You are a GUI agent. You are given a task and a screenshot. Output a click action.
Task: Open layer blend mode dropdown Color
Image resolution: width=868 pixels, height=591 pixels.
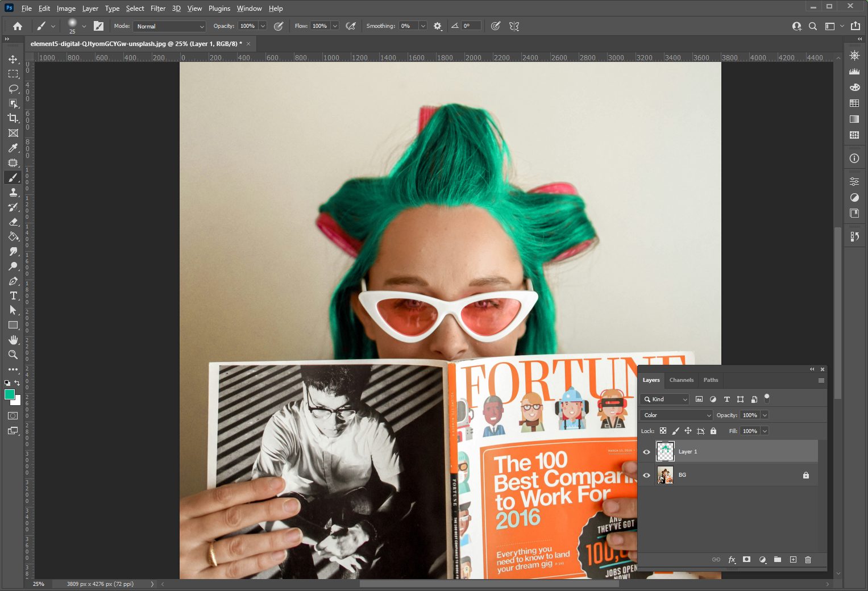tap(676, 415)
